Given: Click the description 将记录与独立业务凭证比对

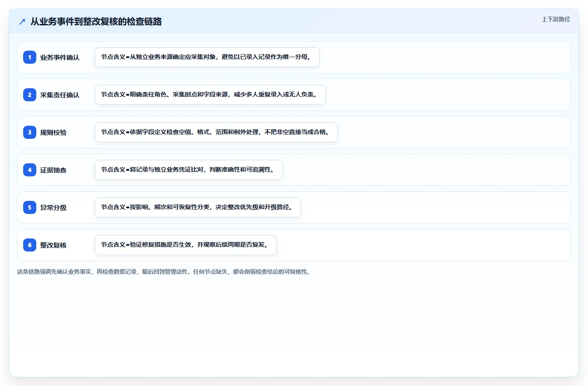Looking at the screenshot, I should coord(189,170).
